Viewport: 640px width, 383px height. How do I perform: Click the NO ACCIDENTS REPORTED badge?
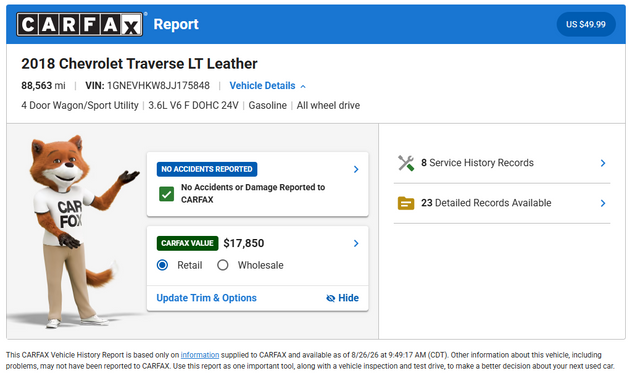(x=207, y=169)
